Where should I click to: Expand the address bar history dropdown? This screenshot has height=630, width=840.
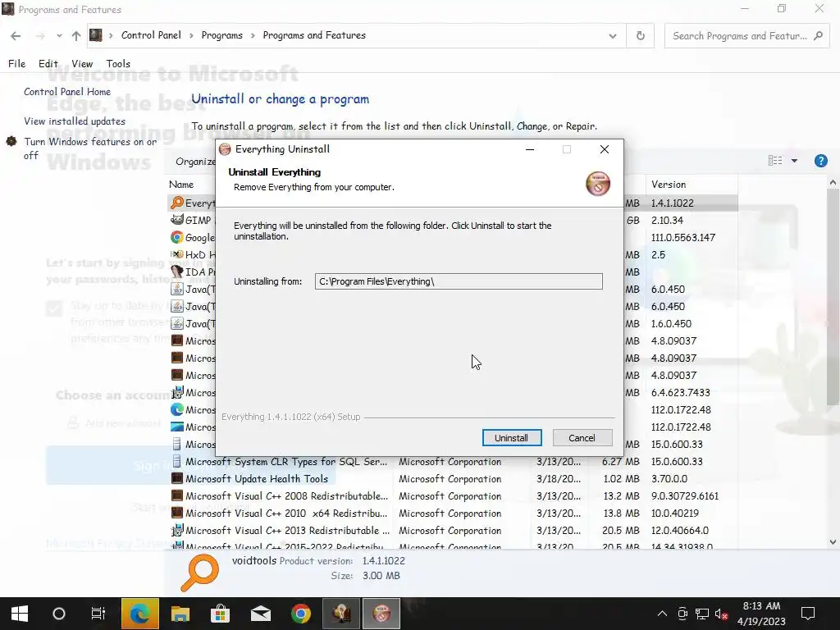pyautogui.click(x=612, y=36)
